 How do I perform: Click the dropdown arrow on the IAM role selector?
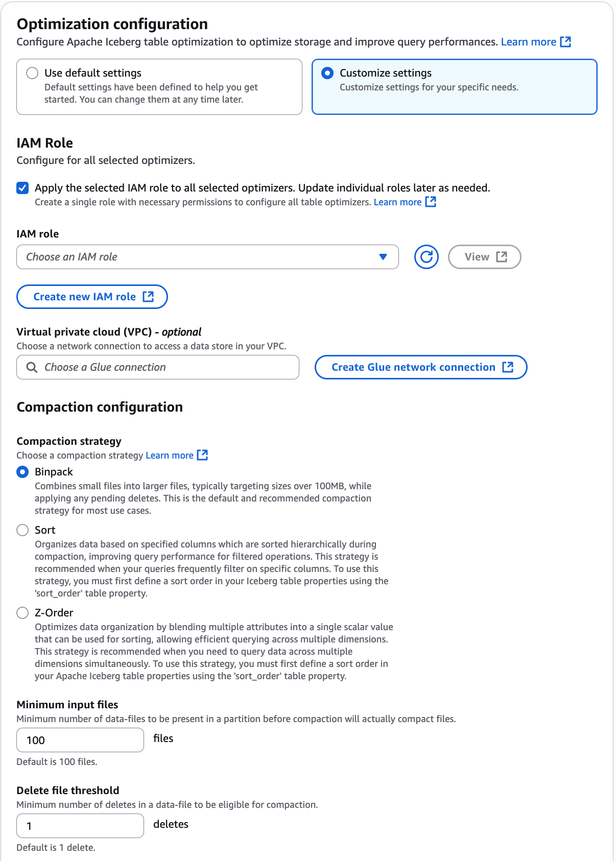[384, 257]
